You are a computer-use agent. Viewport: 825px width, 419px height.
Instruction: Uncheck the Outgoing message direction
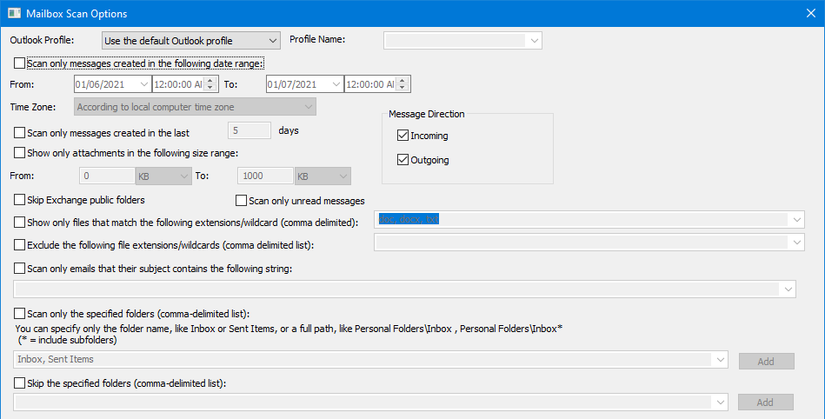pyautogui.click(x=403, y=159)
